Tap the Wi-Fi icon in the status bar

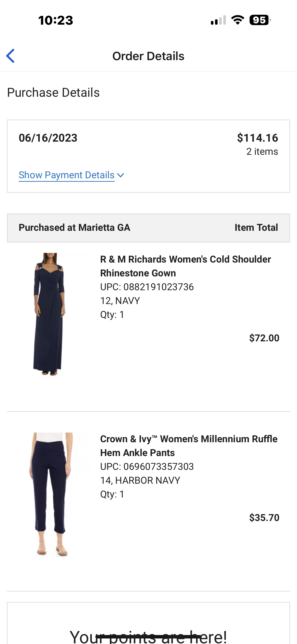click(238, 20)
